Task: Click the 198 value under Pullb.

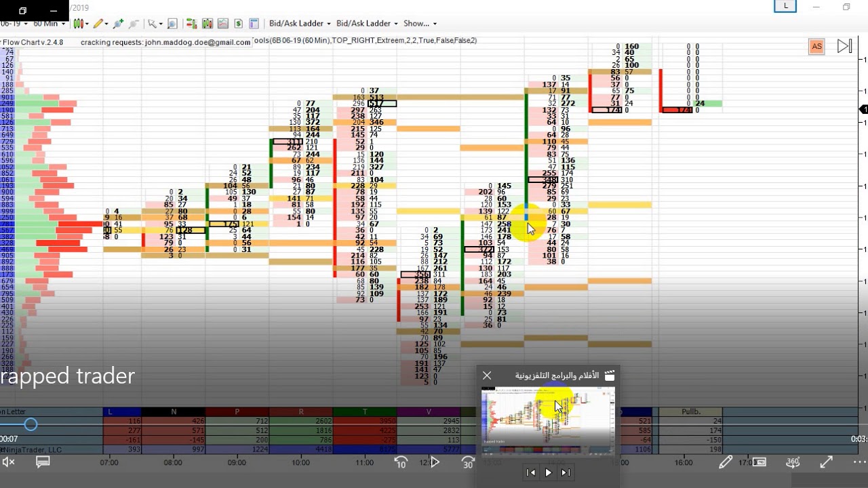Action: pos(715,449)
